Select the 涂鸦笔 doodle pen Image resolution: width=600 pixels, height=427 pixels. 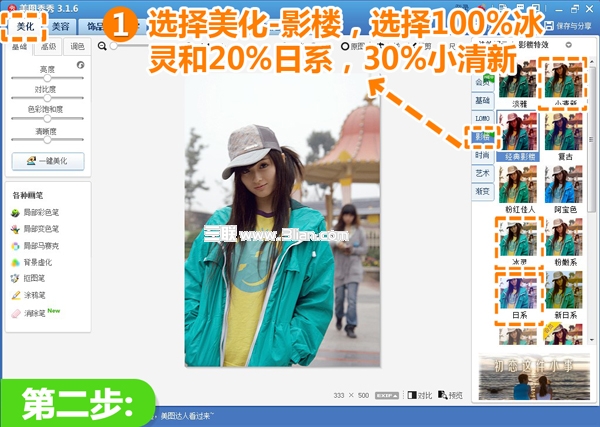[x=28, y=295]
